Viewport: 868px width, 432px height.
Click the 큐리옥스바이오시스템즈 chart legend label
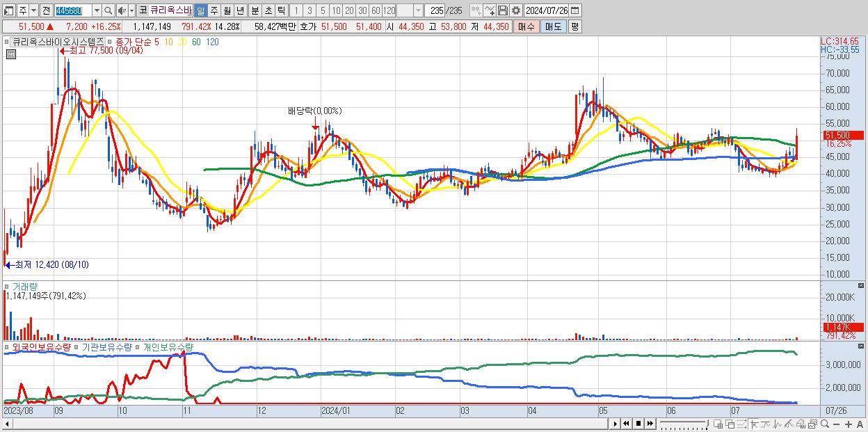pos(58,42)
